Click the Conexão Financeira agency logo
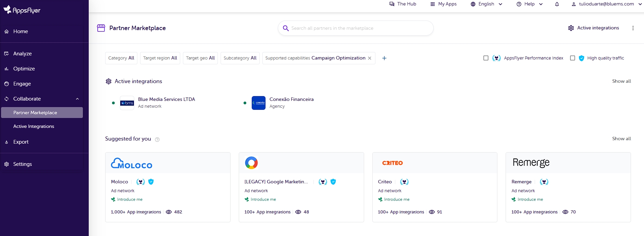This screenshot has height=236, width=644. pos(258,103)
